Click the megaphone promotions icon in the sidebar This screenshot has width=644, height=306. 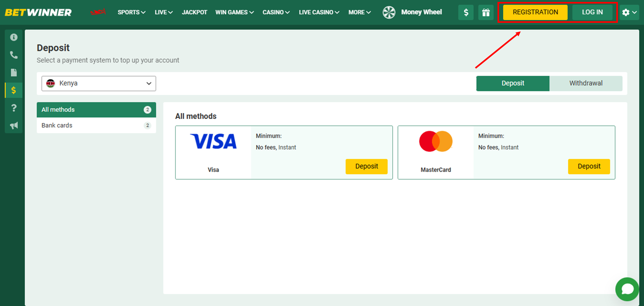14,125
